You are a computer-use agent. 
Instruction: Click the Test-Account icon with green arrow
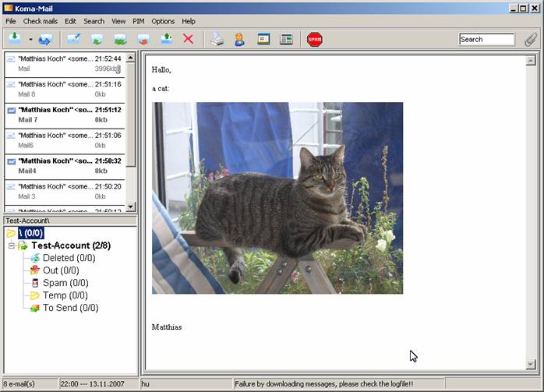[x=23, y=245]
